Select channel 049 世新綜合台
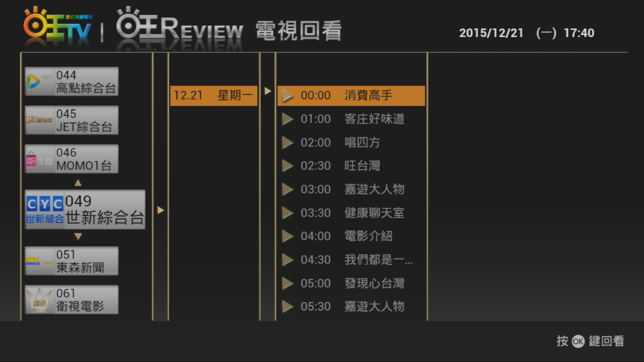 click(85, 209)
